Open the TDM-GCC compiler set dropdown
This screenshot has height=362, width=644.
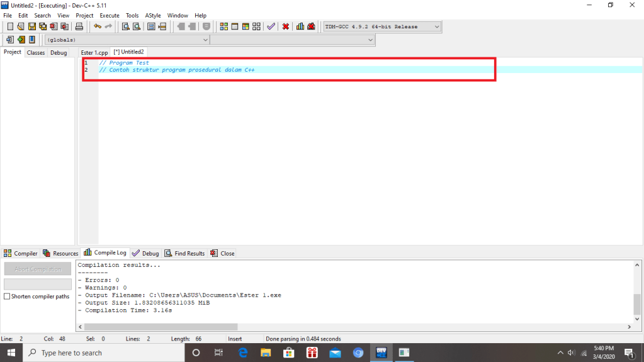click(381, 26)
